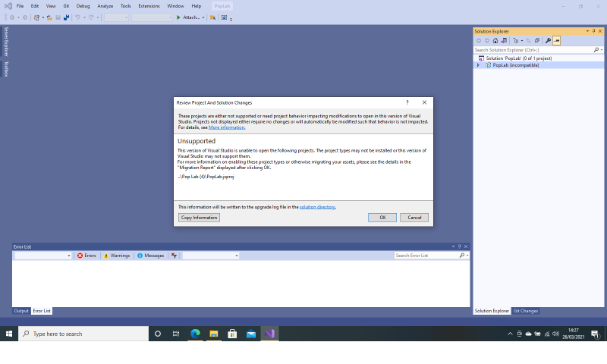Open the Extensions menu

click(149, 6)
